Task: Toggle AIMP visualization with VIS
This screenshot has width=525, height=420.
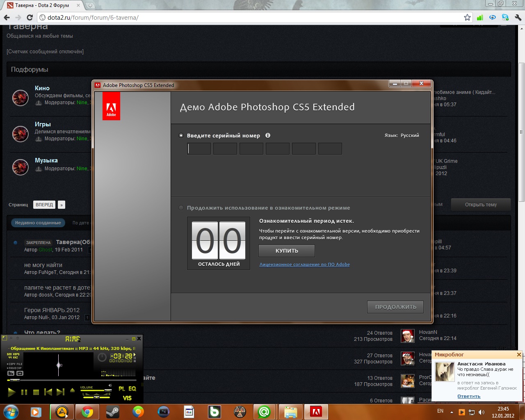Action: click(127, 398)
